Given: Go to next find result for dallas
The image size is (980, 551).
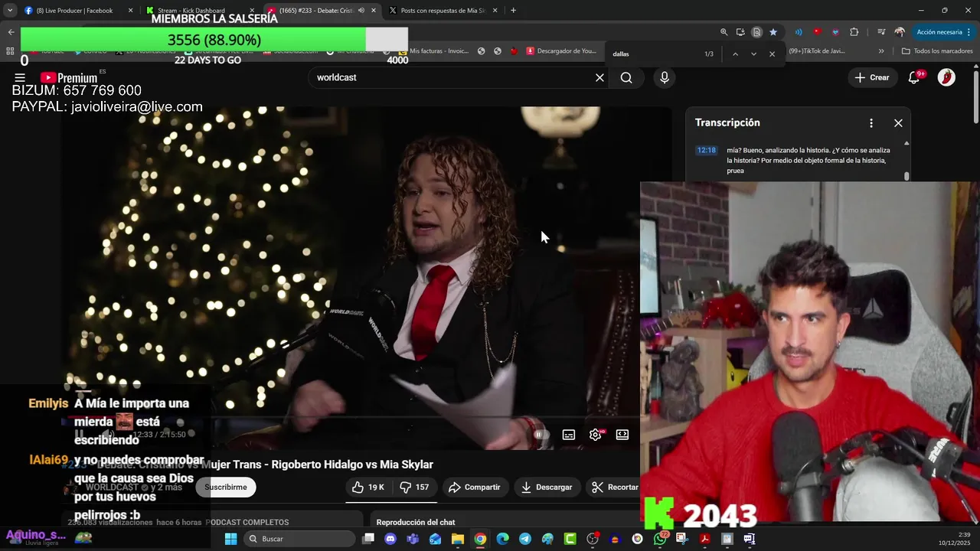Looking at the screenshot, I should click(x=753, y=54).
